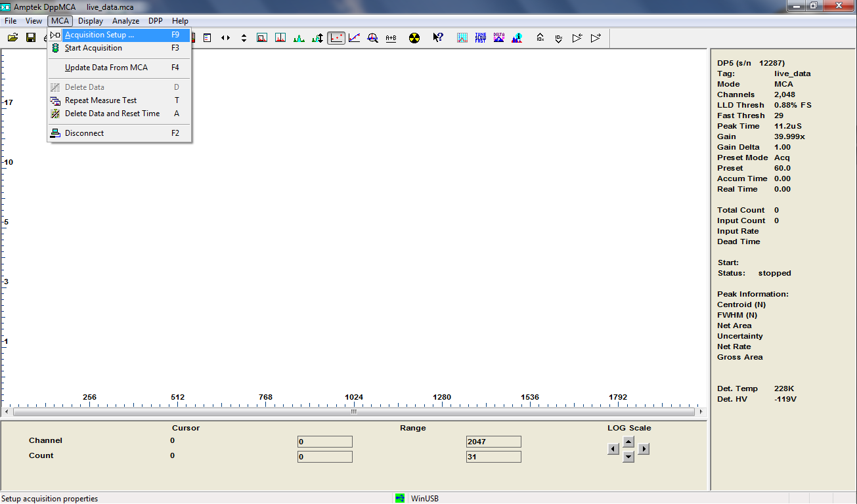
Task: Click the Save floppy disk icon
Action: click(31, 38)
